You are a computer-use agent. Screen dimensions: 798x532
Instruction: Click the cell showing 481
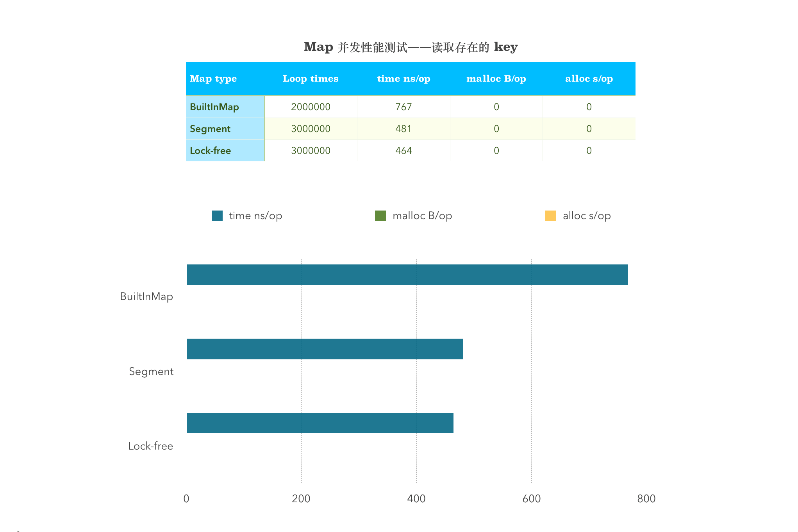tap(403, 129)
